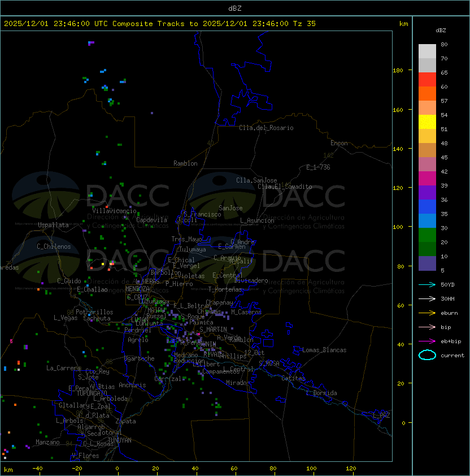Click the Clla.del_Rosario map label
The width and height of the screenshot is (470, 476).
click(266, 128)
